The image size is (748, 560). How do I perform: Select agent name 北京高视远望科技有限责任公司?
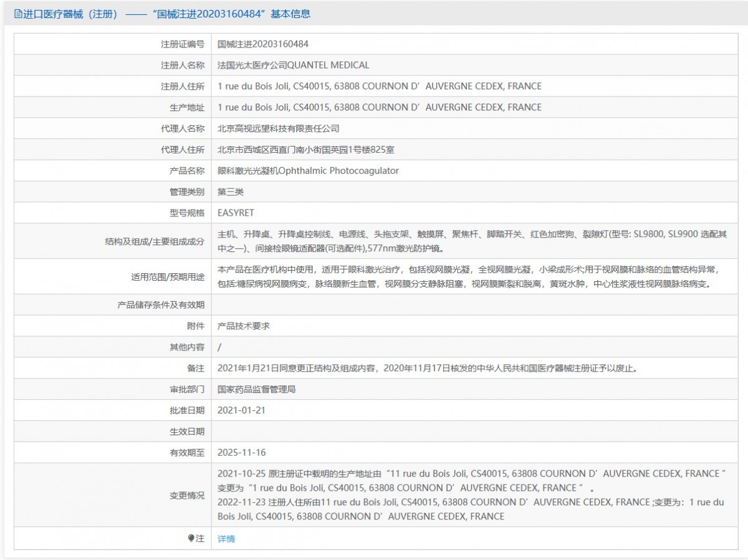click(278, 128)
